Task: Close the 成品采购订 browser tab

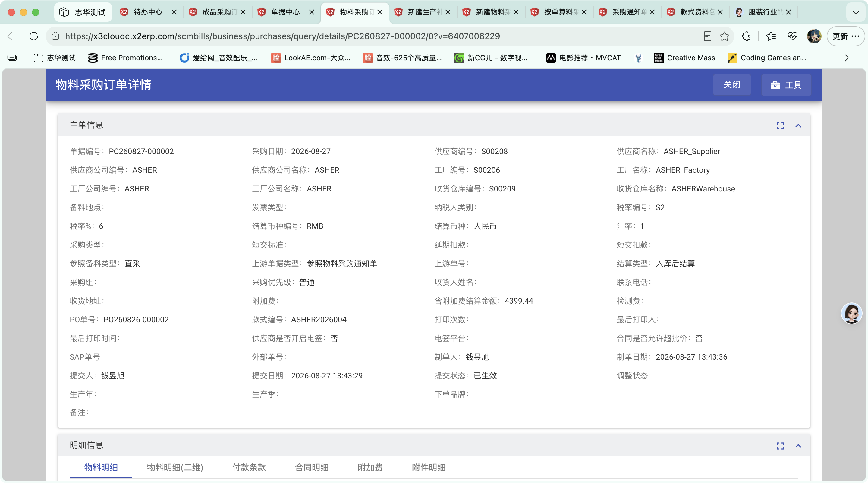Action: [243, 12]
